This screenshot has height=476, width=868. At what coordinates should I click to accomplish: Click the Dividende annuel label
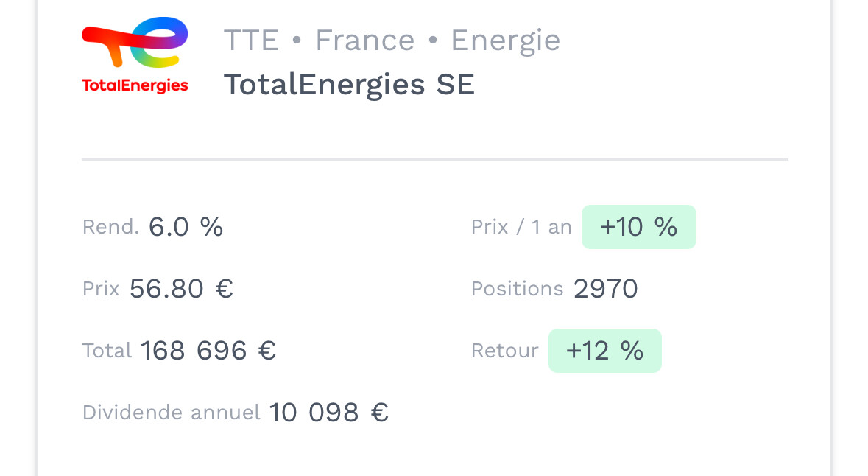click(172, 413)
